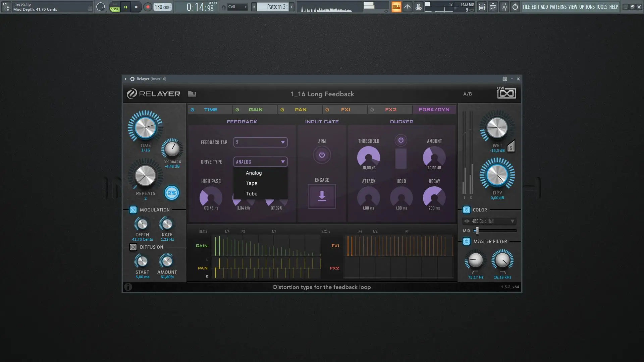The width and height of the screenshot is (644, 362).
Task: Click the stop button in the transport
Action: pyautogui.click(x=136, y=7)
